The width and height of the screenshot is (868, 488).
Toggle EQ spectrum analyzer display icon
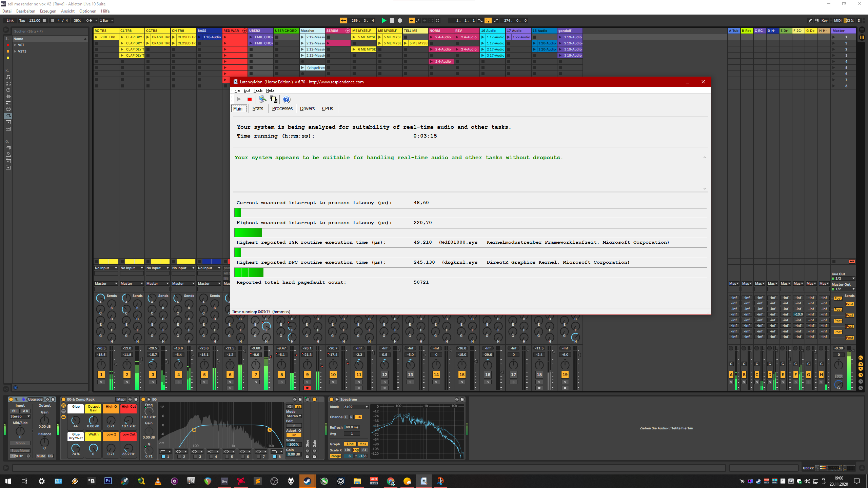(298, 406)
